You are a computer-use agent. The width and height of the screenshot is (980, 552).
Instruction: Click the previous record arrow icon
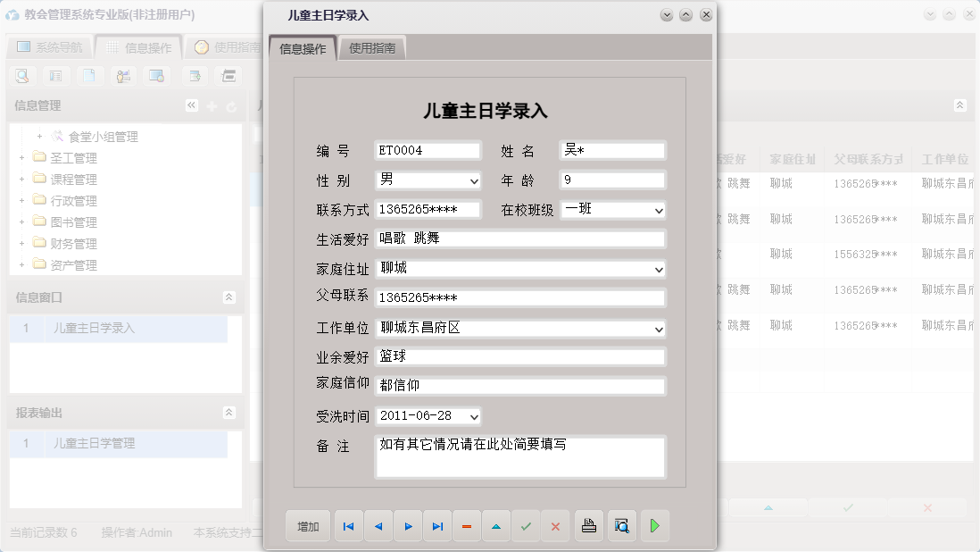[x=378, y=526]
